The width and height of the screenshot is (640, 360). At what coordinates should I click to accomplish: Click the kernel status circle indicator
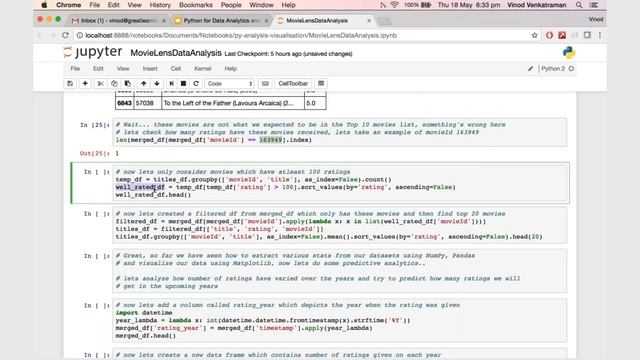(x=571, y=69)
